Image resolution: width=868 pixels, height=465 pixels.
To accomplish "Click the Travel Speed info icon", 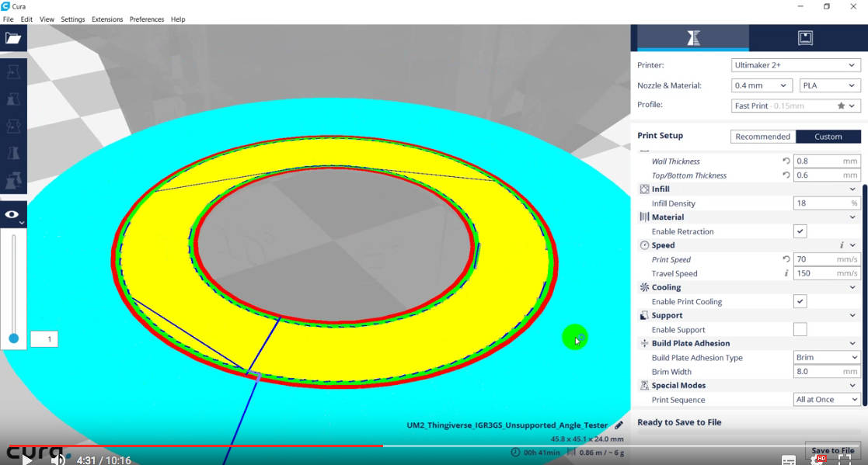I will coord(786,273).
